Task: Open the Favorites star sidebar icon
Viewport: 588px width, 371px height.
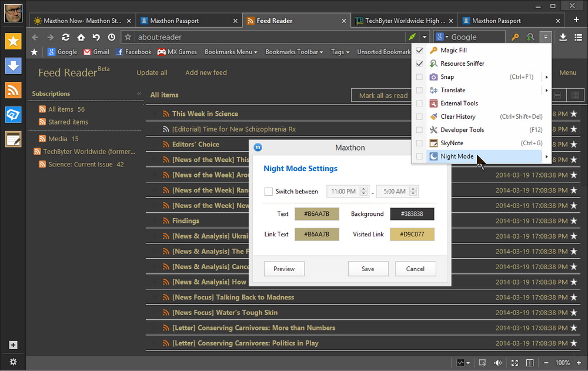Action: click(13, 41)
